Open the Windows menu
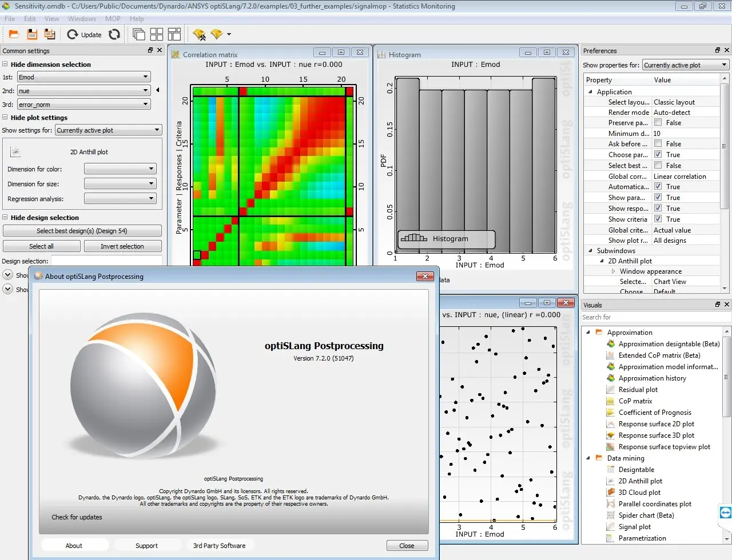 82,19
